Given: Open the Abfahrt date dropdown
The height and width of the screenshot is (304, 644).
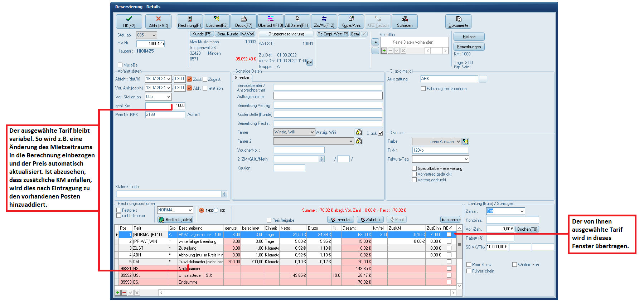Looking at the screenshot, I should click(x=169, y=79).
